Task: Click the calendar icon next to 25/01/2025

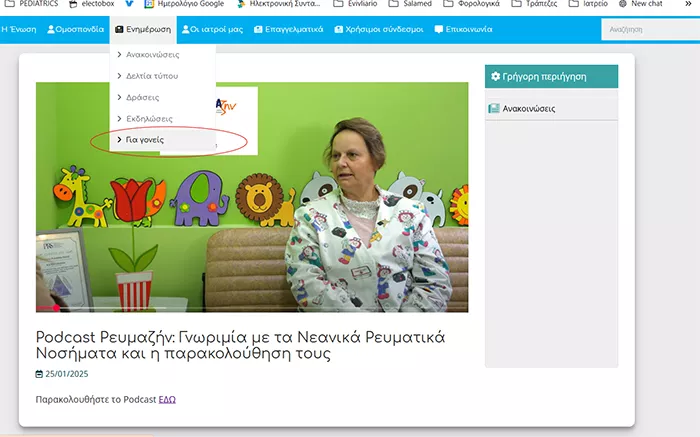Action: [x=40, y=375]
